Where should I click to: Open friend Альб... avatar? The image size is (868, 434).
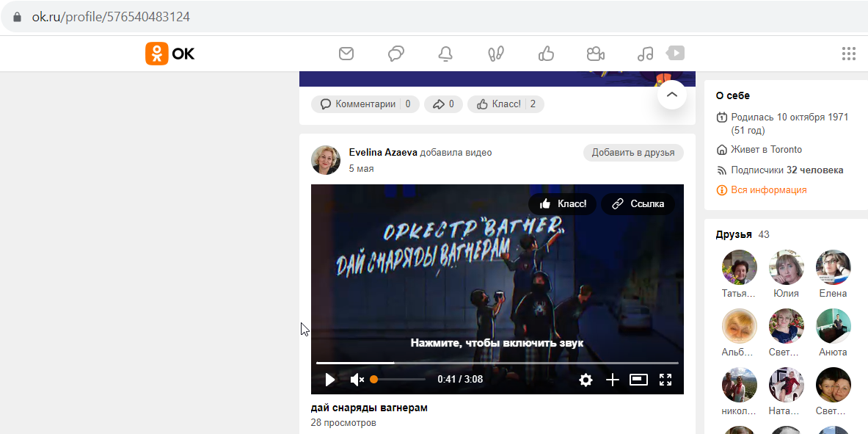pyautogui.click(x=739, y=326)
